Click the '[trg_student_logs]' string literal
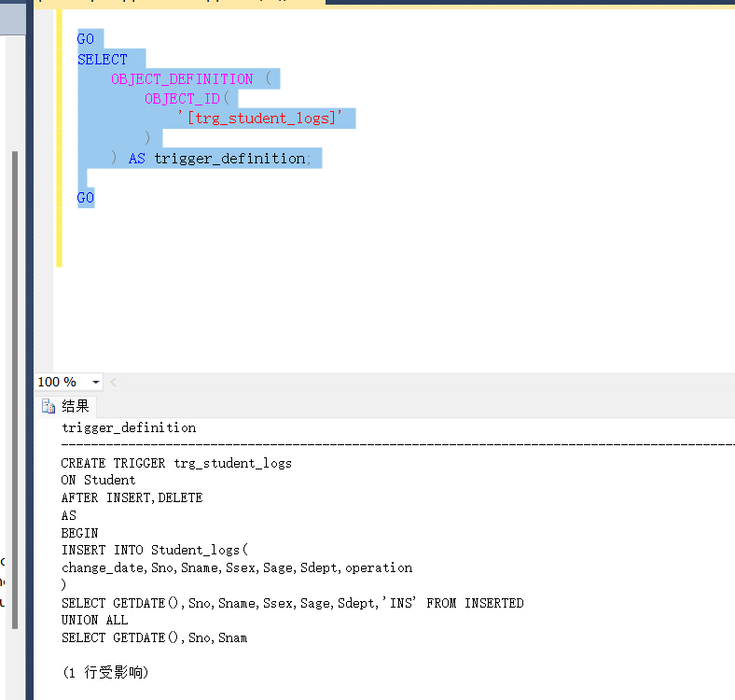The height and width of the screenshot is (700, 735). tap(260, 119)
